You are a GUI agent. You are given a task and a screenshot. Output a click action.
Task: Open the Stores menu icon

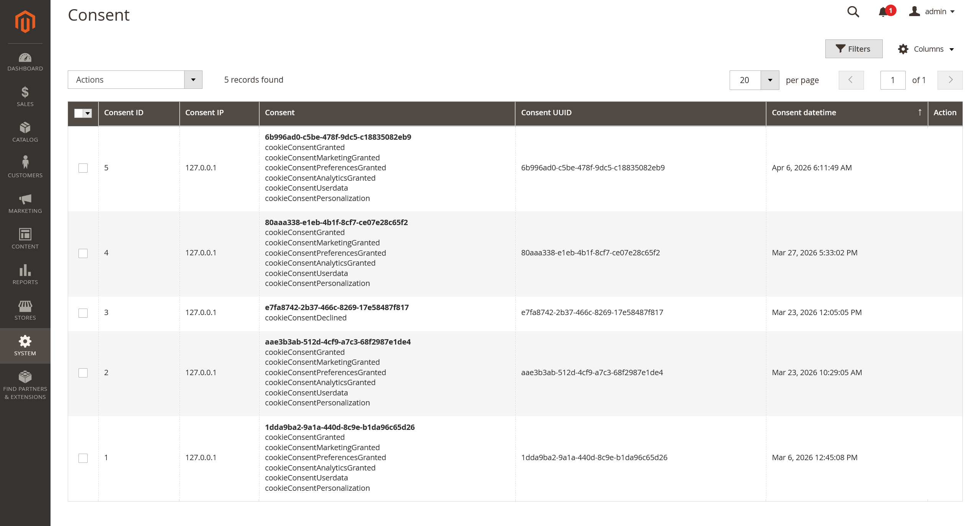[x=25, y=305]
